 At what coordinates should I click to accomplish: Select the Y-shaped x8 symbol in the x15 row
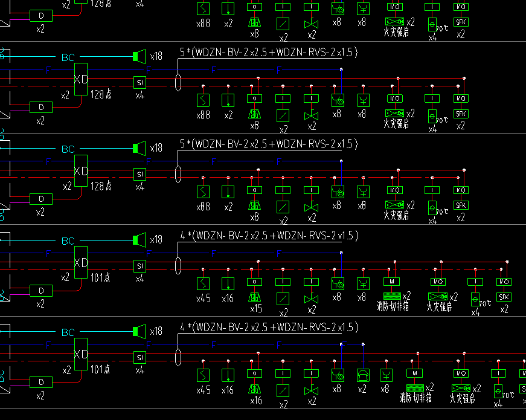[364, 283]
